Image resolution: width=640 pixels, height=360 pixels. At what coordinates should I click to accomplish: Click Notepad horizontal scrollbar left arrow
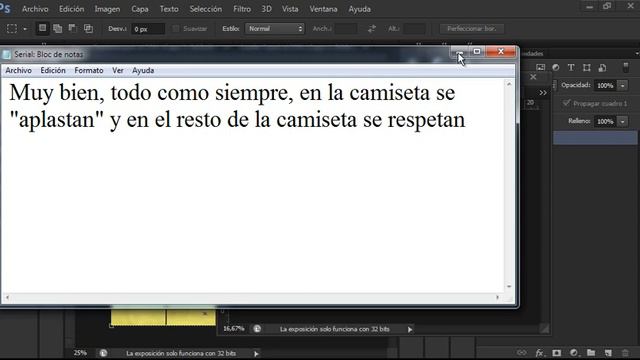coord(7,298)
